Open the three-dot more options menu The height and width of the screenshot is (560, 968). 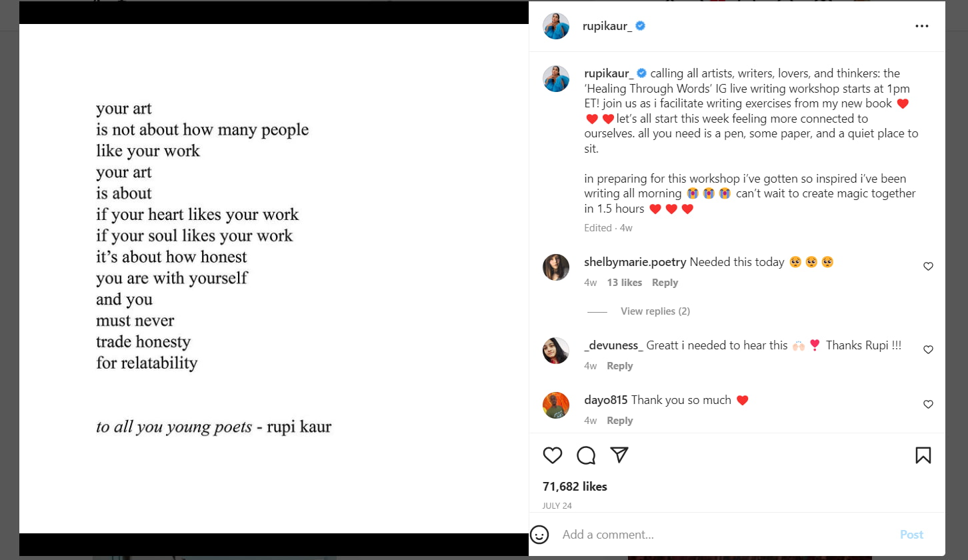click(922, 26)
